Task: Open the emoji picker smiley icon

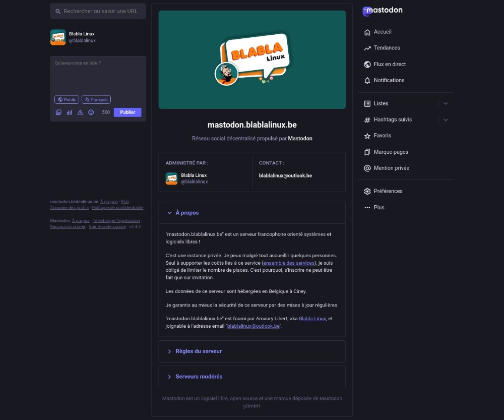Action: coord(91,112)
